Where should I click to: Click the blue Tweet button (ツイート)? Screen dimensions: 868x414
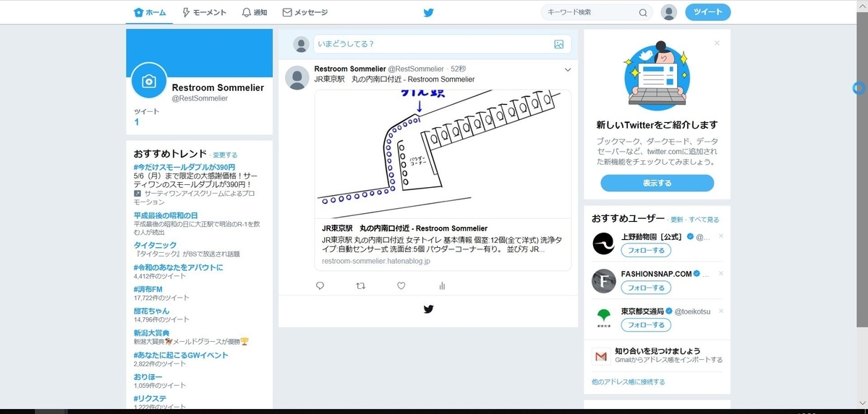tap(708, 12)
